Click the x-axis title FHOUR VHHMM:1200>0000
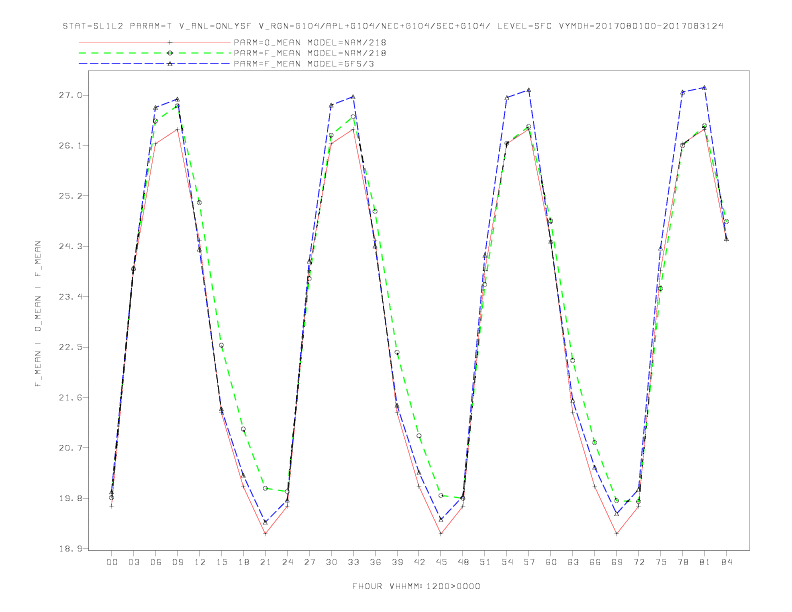 coord(416,586)
